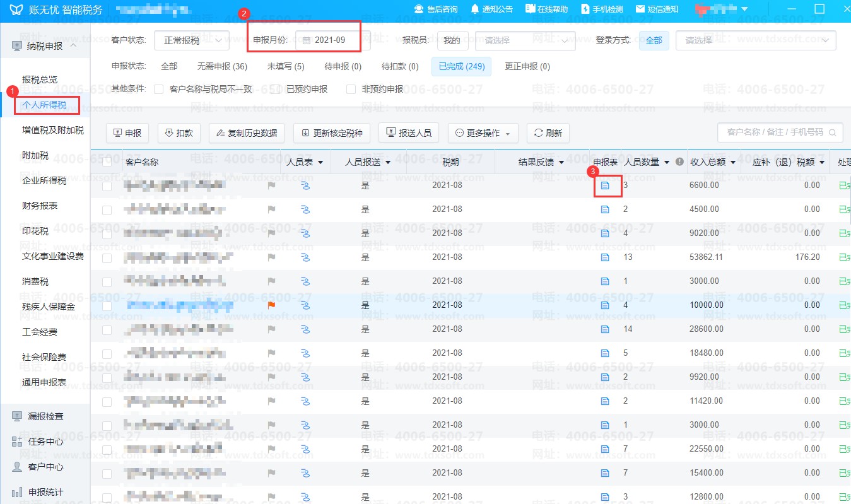Click the orange flag in the highlighted row
Viewport: 851px width, 504px height.
pos(272,305)
